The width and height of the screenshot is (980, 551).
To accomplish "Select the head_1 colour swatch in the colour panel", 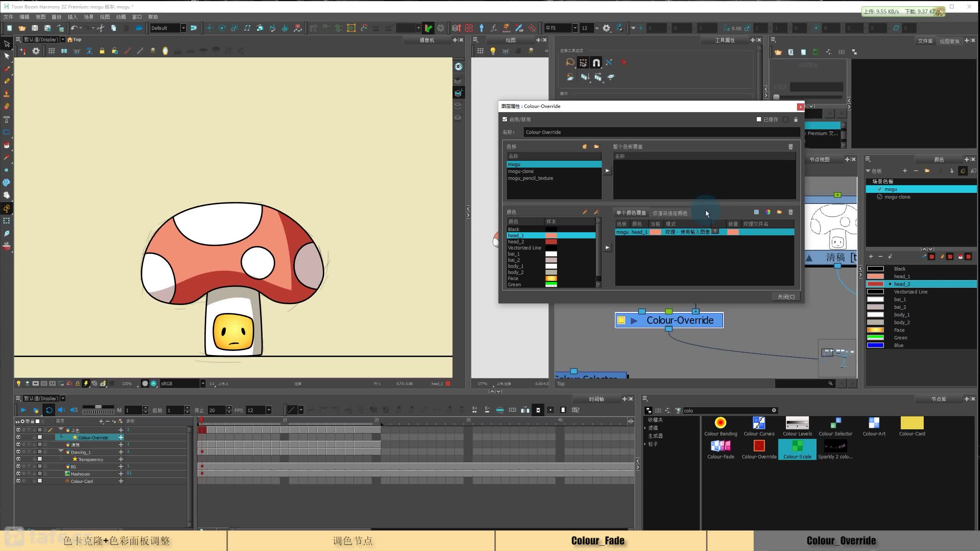I will pyautogui.click(x=875, y=276).
